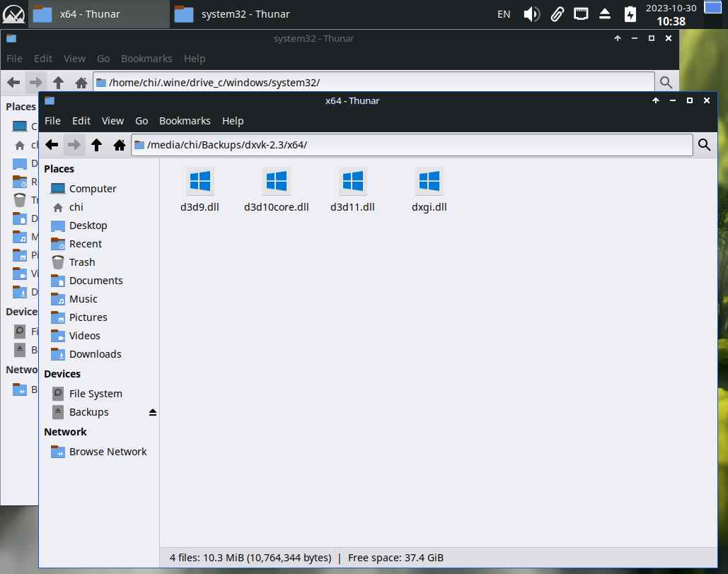Go to parent folder in x64 window
This screenshot has height=574, width=728.
point(96,145)
